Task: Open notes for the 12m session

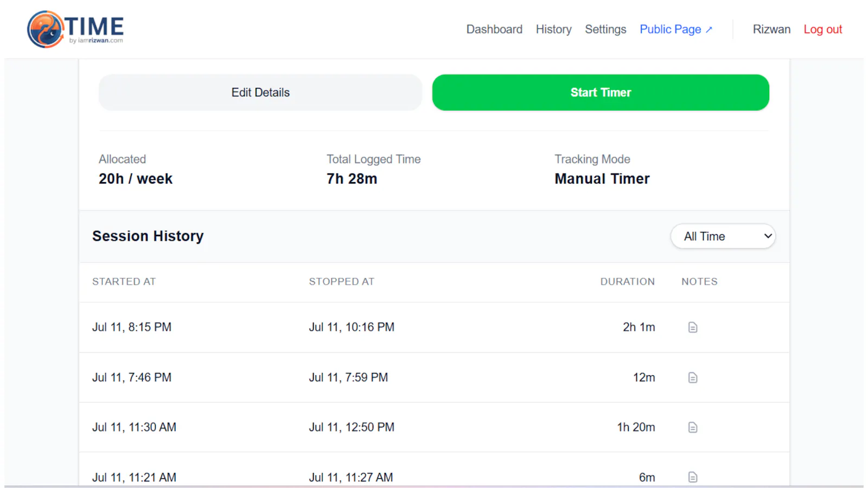Action: point(693,377)
